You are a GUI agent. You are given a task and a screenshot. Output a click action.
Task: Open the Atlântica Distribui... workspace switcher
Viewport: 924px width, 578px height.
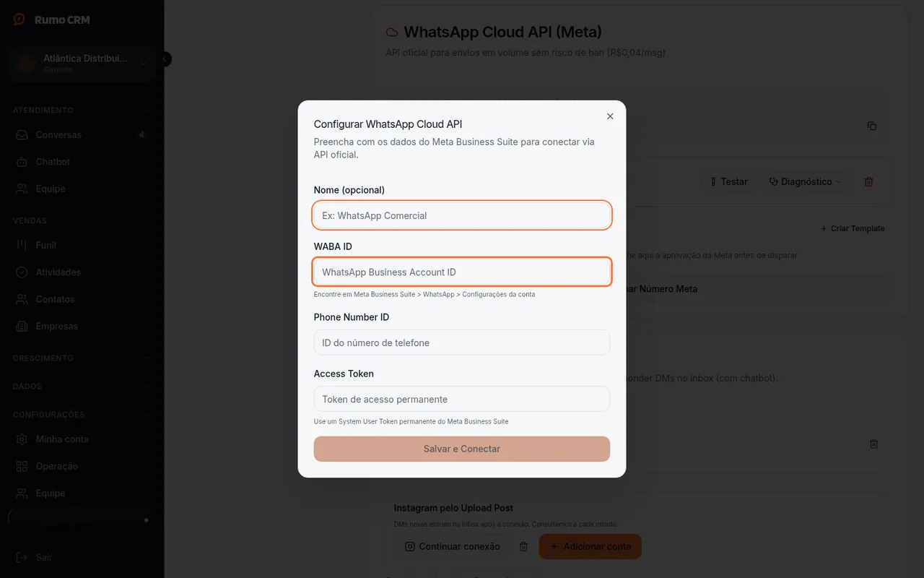pos(83,64)
